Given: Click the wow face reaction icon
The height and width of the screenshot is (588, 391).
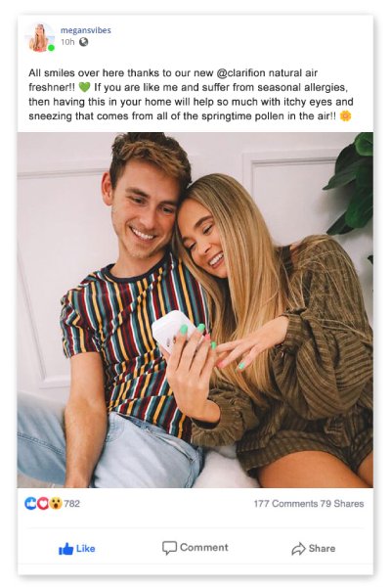Looking at the screenshot, I should pyautogui.click(x=56, y=503).
